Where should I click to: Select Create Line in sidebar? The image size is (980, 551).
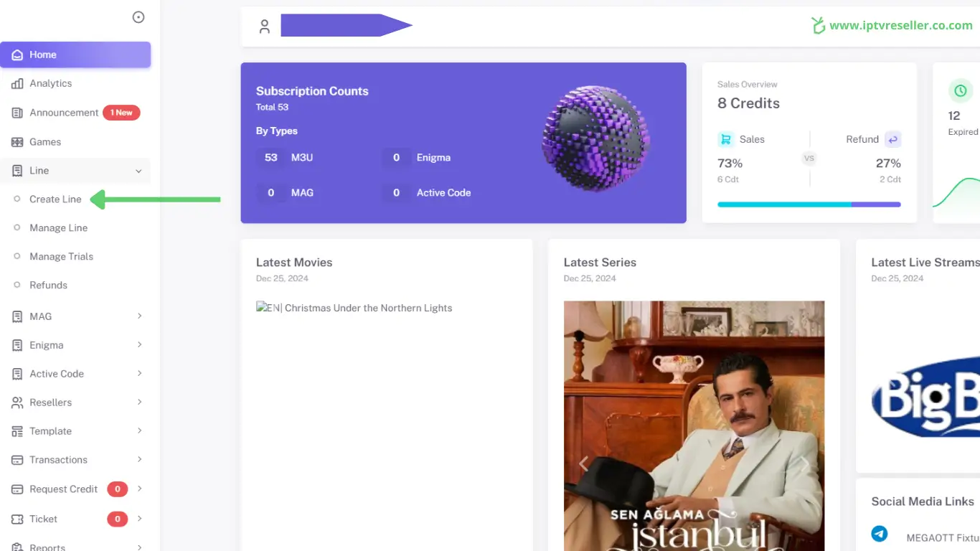click(x=55, y=199)
